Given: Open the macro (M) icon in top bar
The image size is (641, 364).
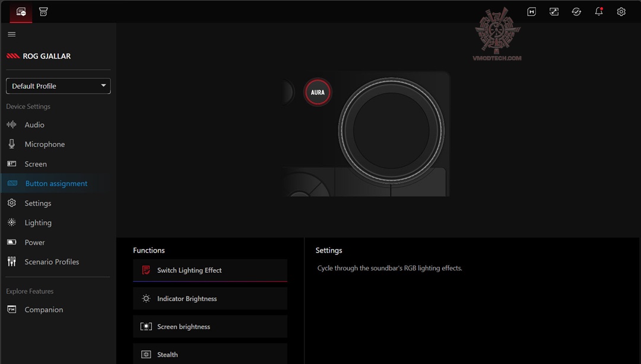Looking at the screenshot, I should pos(531,12).
